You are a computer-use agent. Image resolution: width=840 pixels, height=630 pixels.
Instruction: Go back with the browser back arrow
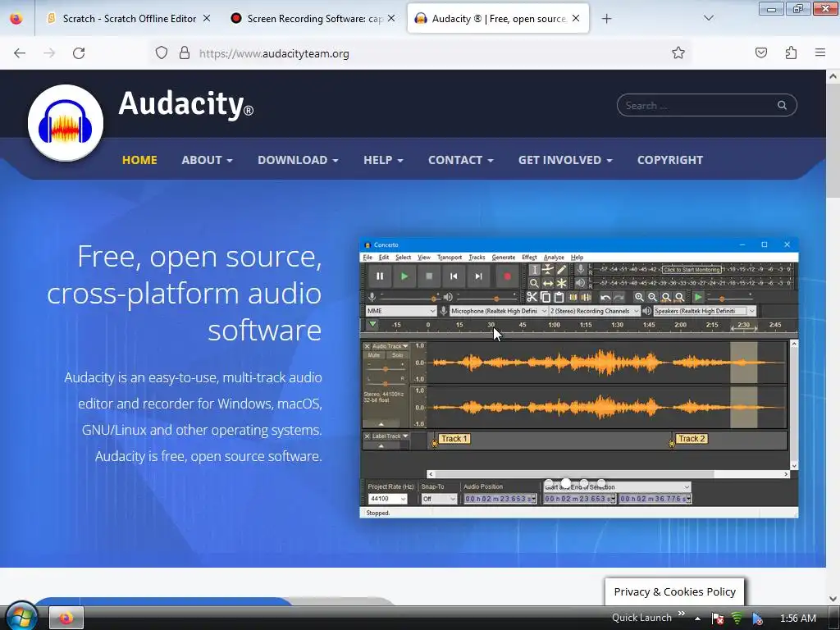20,53
